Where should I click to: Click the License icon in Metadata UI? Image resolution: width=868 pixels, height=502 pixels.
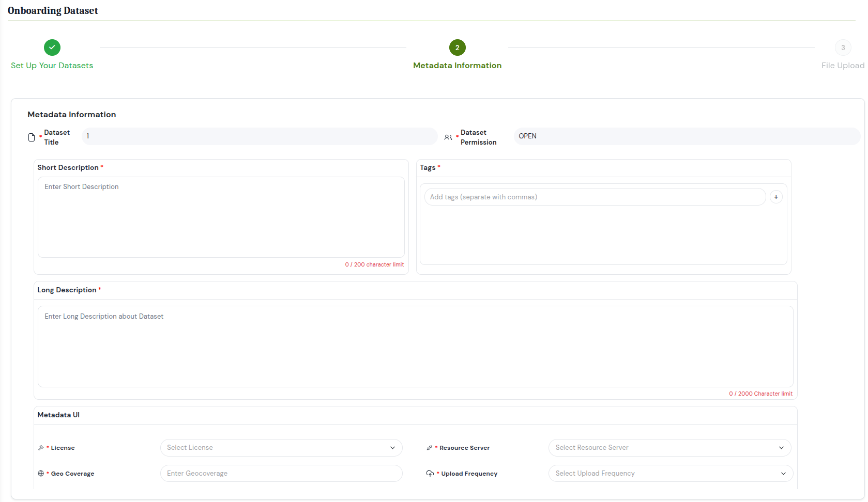tap(41, 447)
